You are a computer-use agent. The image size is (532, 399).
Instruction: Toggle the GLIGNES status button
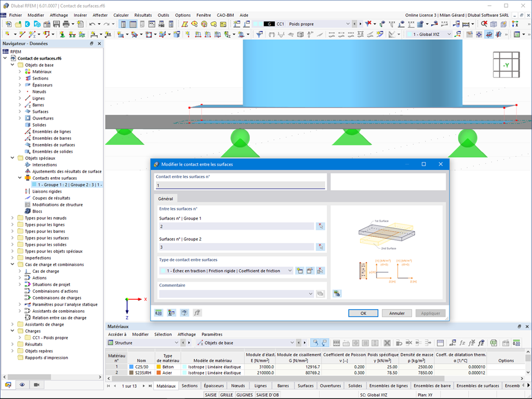245,395
